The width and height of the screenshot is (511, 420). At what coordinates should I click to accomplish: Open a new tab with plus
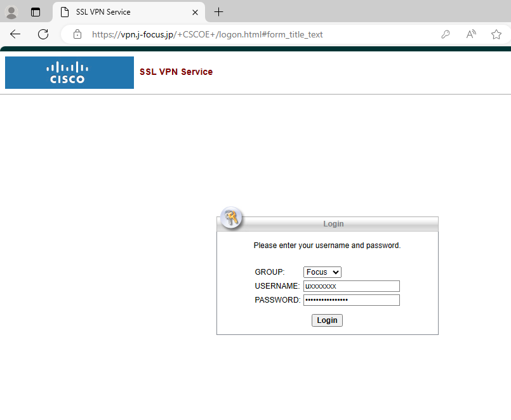pyautogui.click(x=218, y=12)
